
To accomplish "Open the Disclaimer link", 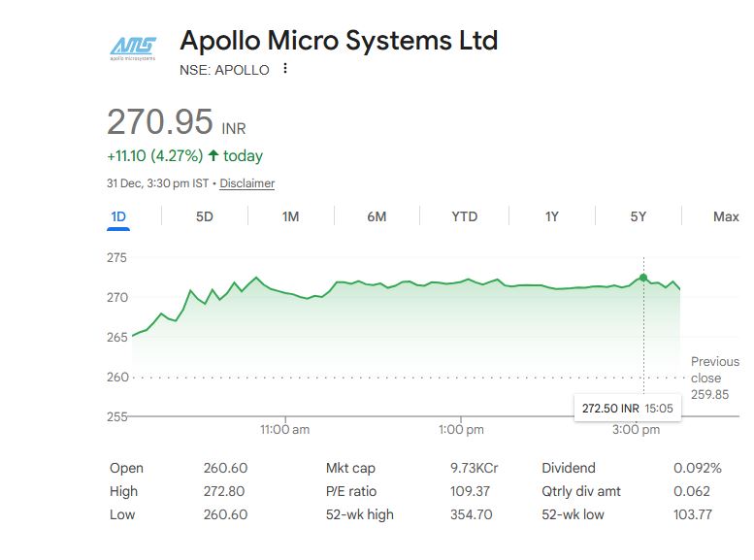I will coord(246,183).
